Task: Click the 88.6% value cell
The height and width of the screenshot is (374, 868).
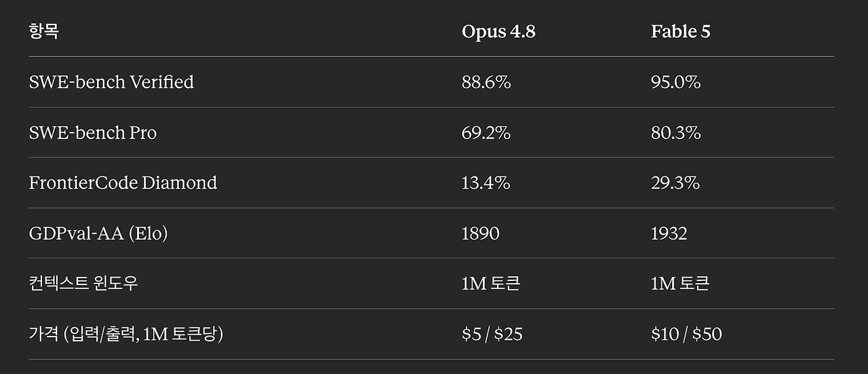Action: [486, 82]
